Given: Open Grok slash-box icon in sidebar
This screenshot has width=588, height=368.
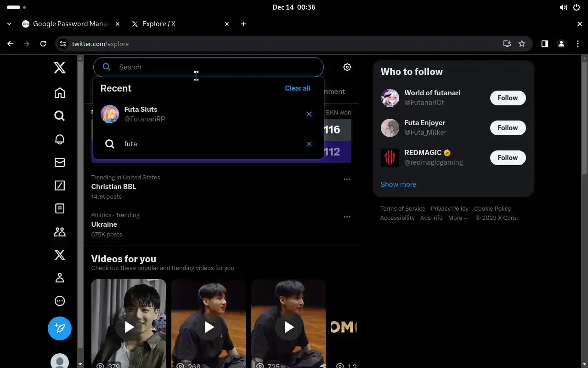Looking at the screenshot, I should click(x=60, y=185).
